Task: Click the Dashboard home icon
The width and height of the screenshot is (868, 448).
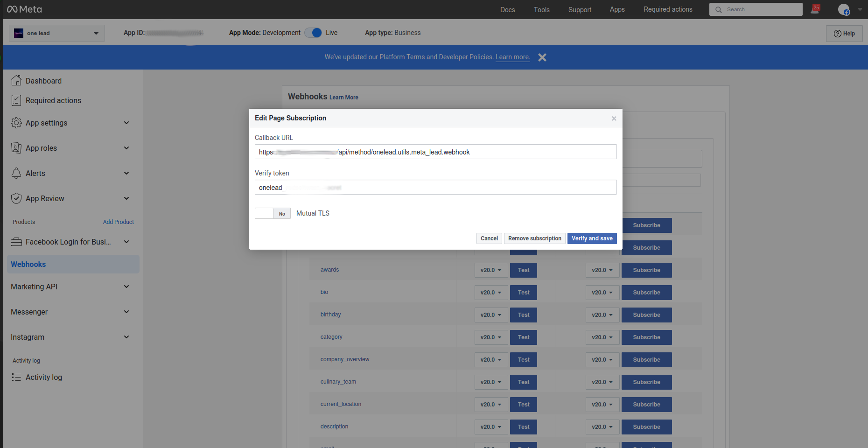Action: coord(16,80)
